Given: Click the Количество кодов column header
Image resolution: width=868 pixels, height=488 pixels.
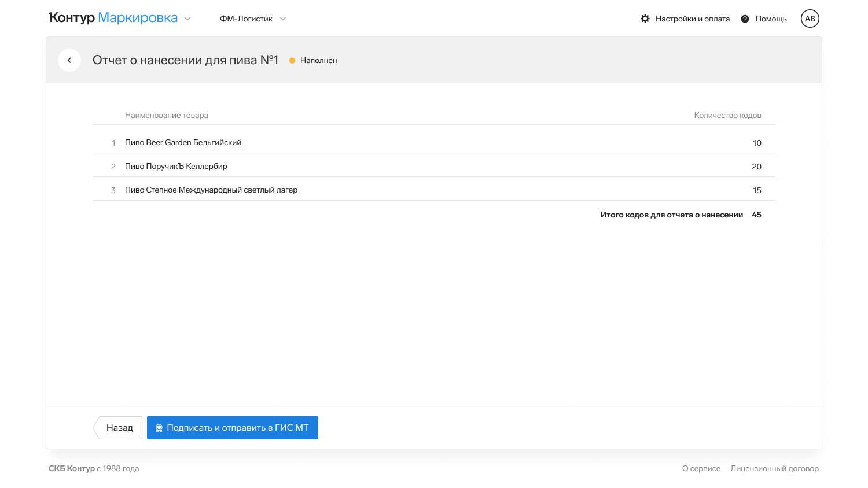Looking at the screenshot, I should pos(727,115).
